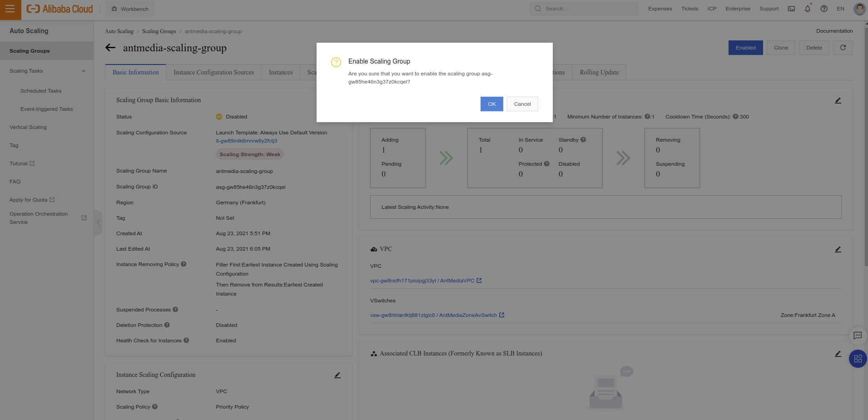Image resolution: width=868 pixels, height=420 pixels.
Task: Open the Basic Information tab
Action: coord(136,72)
